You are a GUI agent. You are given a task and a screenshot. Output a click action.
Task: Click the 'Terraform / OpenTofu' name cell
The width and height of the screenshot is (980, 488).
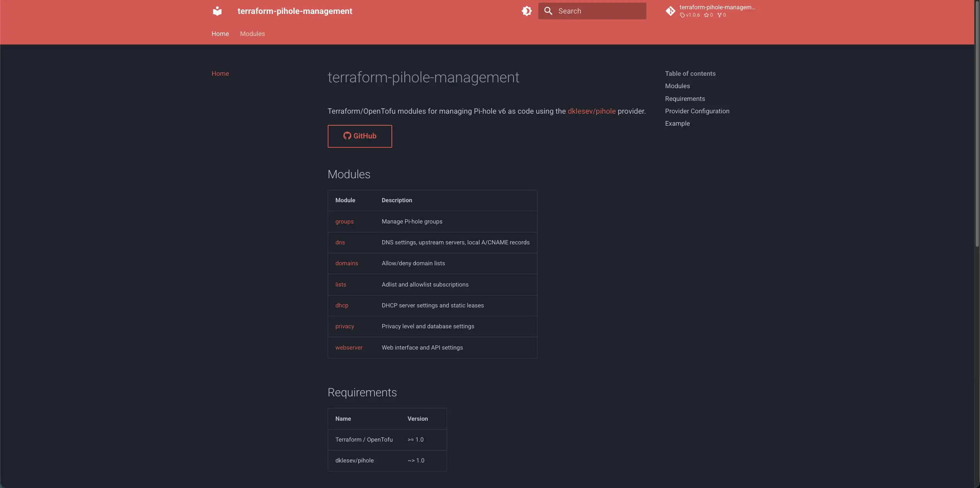[x=364, y=440]
